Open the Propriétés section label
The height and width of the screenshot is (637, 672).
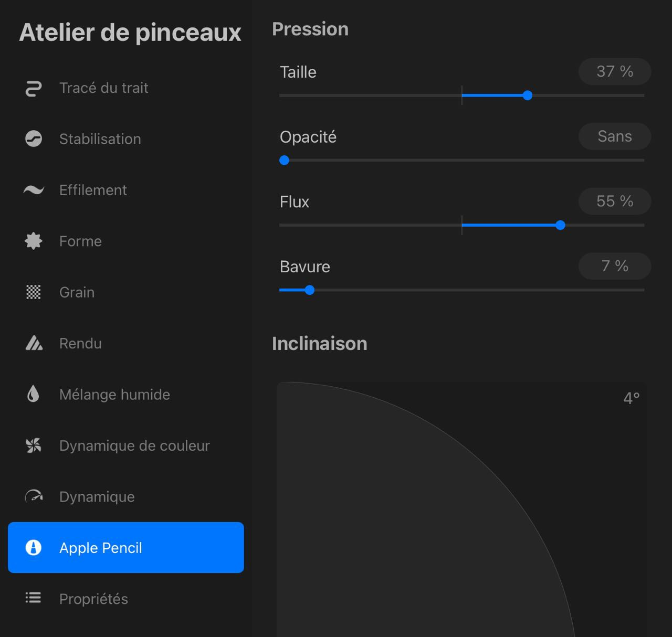(93, 599)
